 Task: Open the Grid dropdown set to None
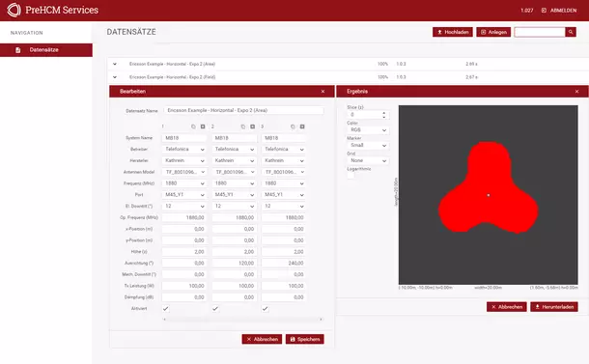coord(367,161)
